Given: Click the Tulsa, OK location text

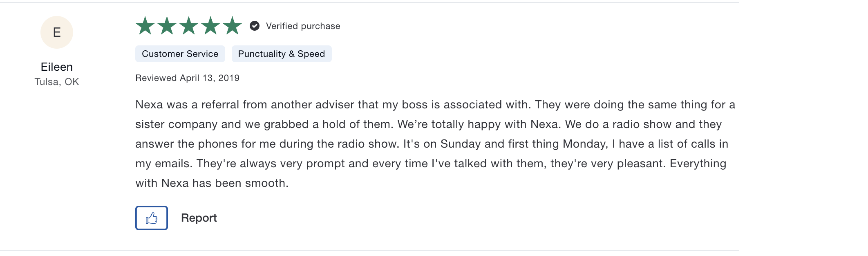Looking at the screenshot, I should click(57, 82).
